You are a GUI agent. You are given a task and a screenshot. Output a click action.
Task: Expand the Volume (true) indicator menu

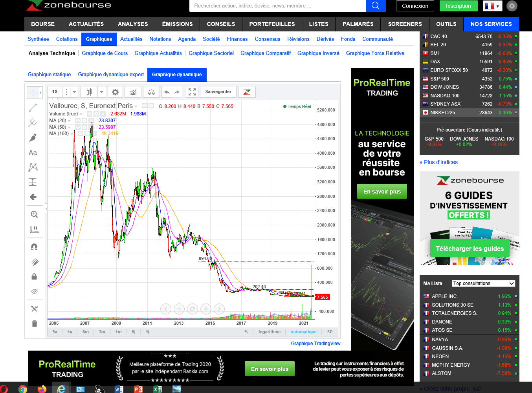[x=81, y=114]
